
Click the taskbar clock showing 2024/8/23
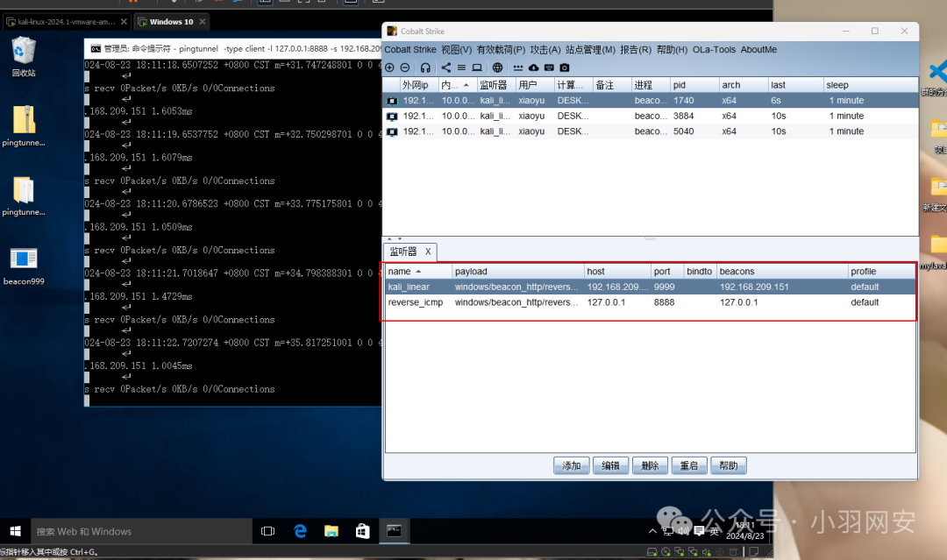tap(744, 531)
